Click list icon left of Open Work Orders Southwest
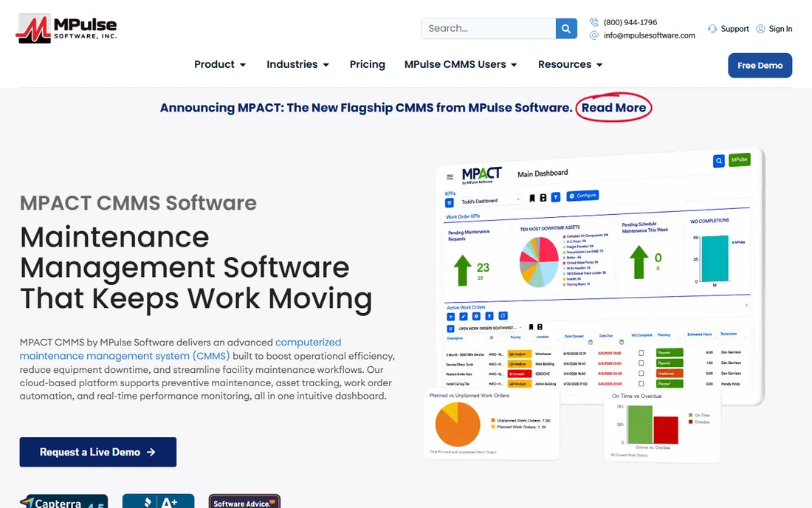Viewport: 812px width, 508px height. (450, 329)
